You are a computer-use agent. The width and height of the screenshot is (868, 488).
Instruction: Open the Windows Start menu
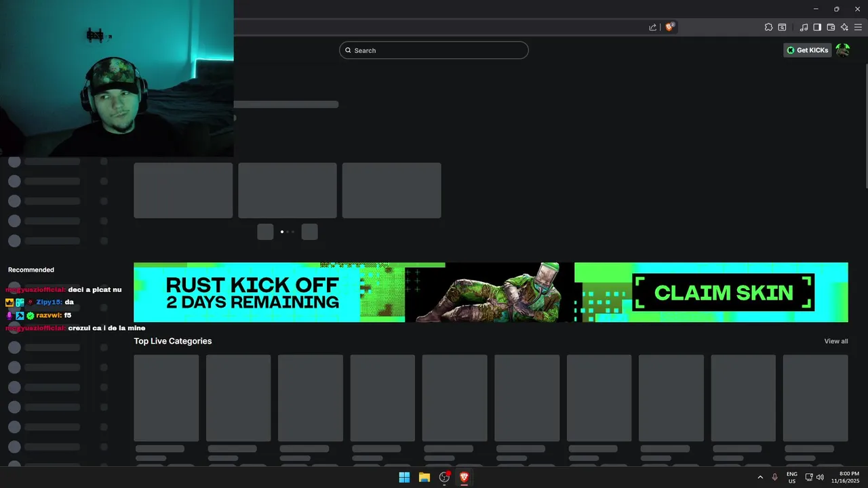click(x=404, y=477)
